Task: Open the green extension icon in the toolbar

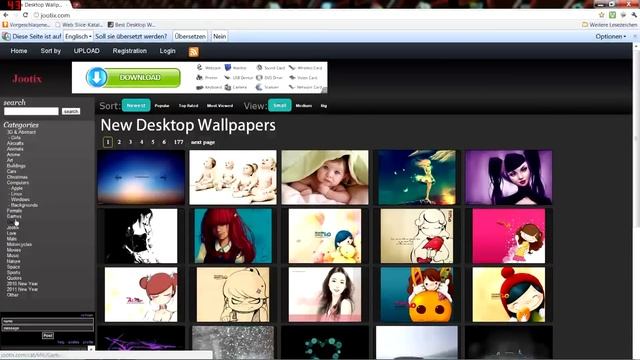Action: point(612,15)
